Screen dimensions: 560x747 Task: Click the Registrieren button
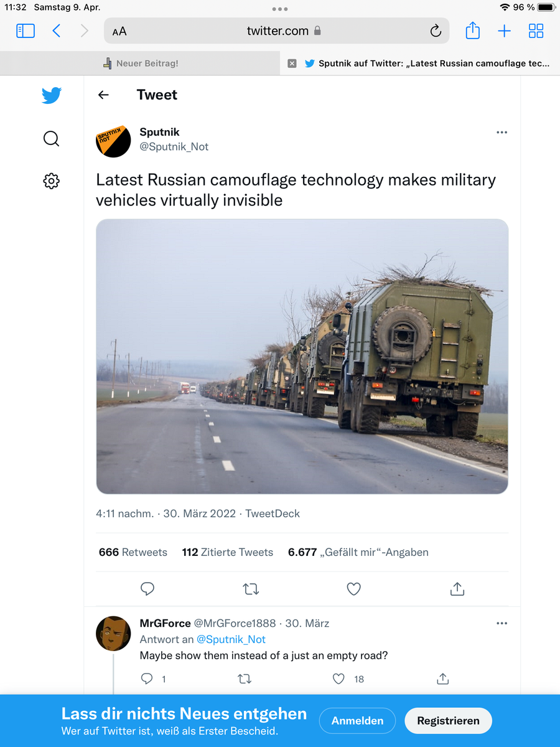pyautogui.click(x=448, y=721)
